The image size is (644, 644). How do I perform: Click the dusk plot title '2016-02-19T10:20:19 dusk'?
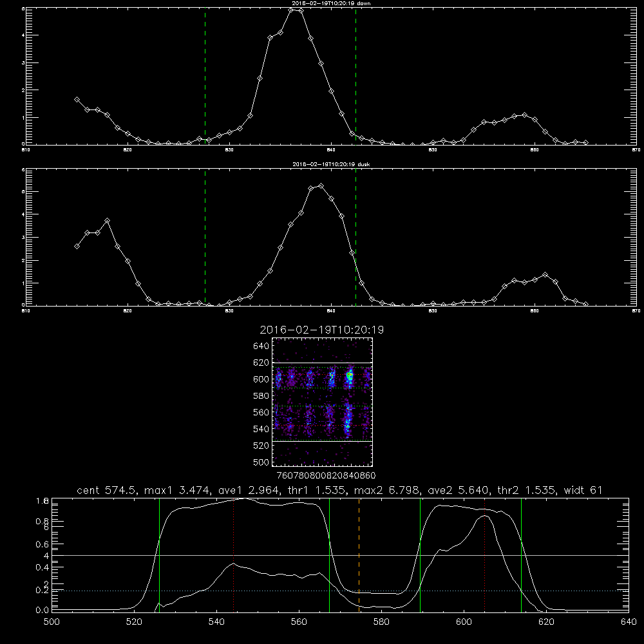point(331,164)
